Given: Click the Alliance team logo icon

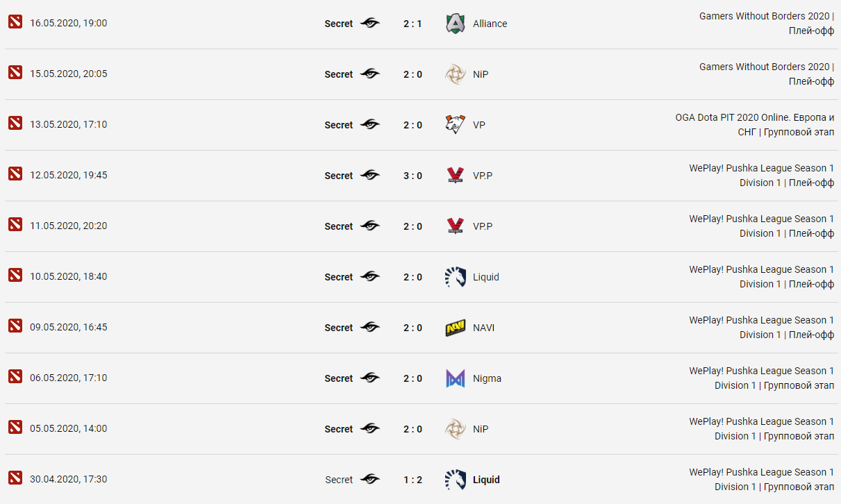Looking at the screenshot, I should [456, 24].
